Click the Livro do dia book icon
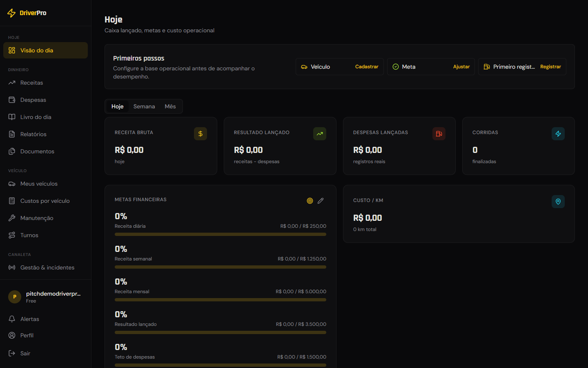Screen dimensions: 588x368 [12, 117]
